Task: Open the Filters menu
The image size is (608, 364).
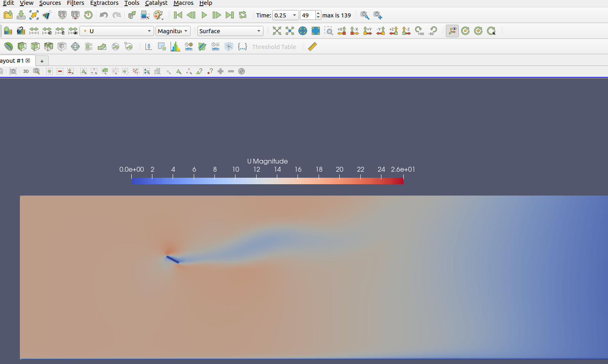Action: tap(75, 3)
